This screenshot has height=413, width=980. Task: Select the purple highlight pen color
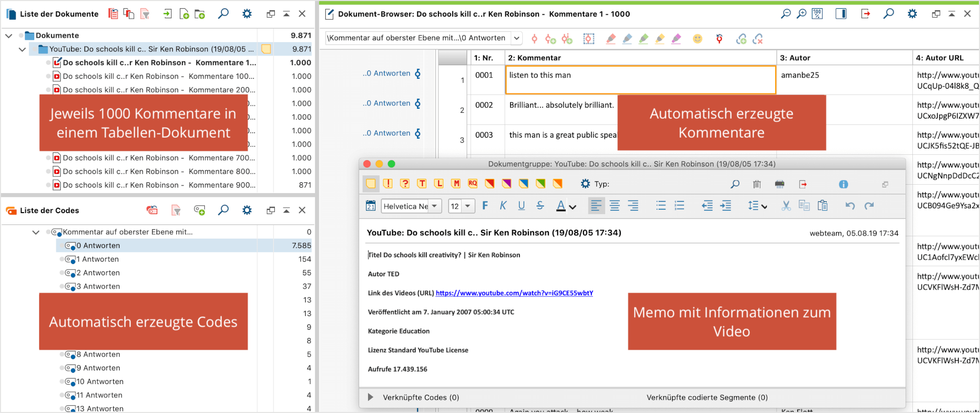(x=676, y=39)
